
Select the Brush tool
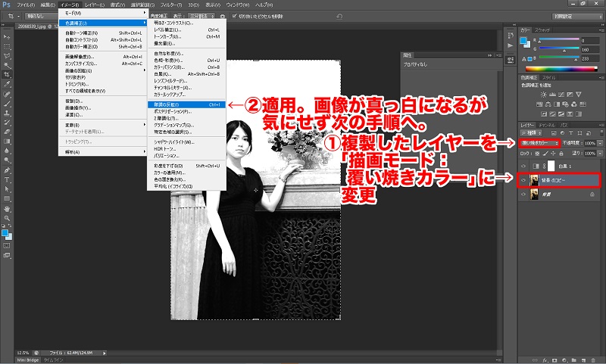coord(7,104)
